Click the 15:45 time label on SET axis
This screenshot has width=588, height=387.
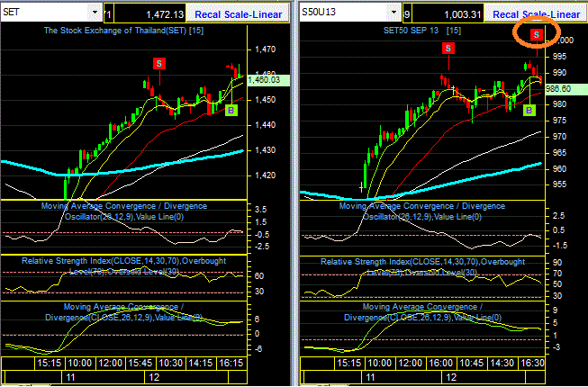point(140,363)
